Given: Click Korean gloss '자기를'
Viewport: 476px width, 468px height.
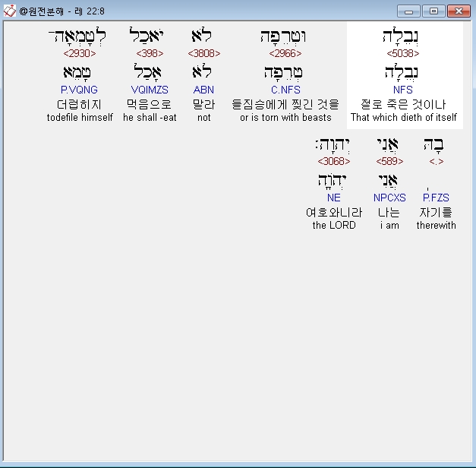Looking at the screenshot, I should pyautogui.click(x=436, y=212).
